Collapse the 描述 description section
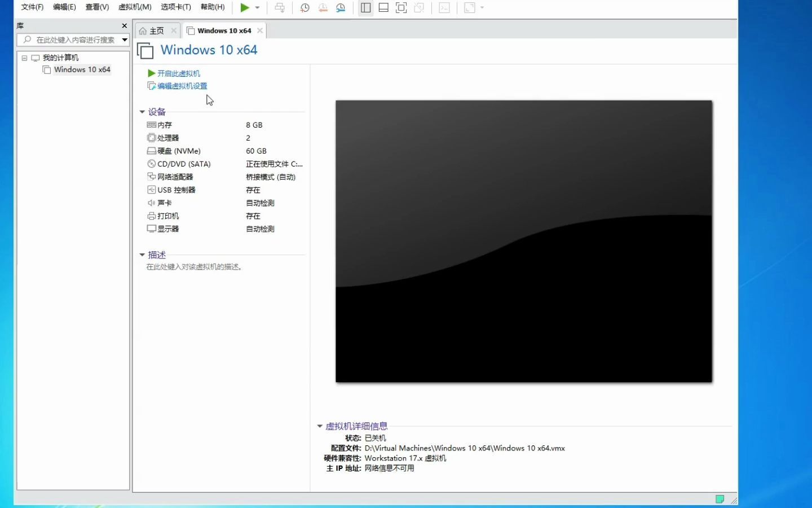This screenshot has width=812, height=508. (142, 255)
